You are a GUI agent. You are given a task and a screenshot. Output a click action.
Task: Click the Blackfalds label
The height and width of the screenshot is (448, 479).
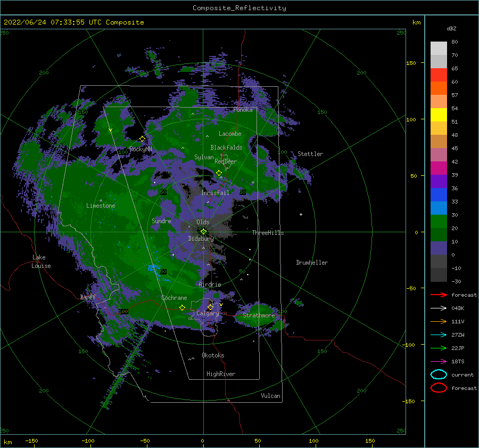226,148
